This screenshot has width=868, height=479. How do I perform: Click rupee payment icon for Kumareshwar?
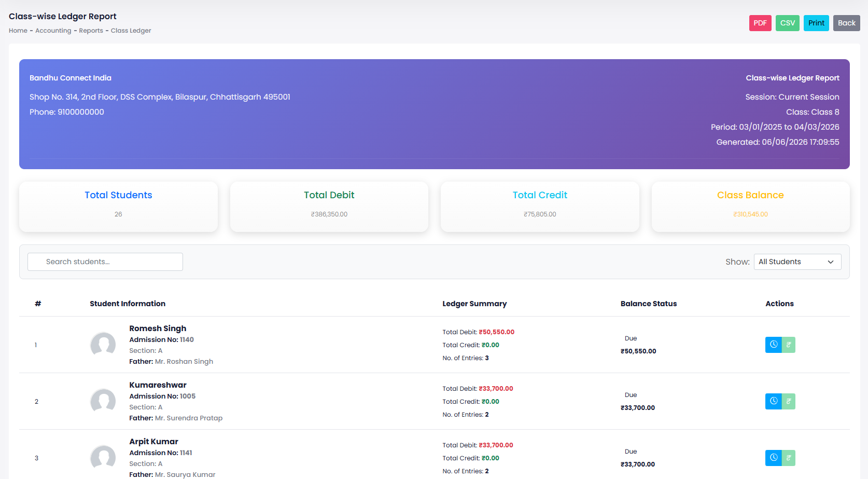[x=789, y=401]
